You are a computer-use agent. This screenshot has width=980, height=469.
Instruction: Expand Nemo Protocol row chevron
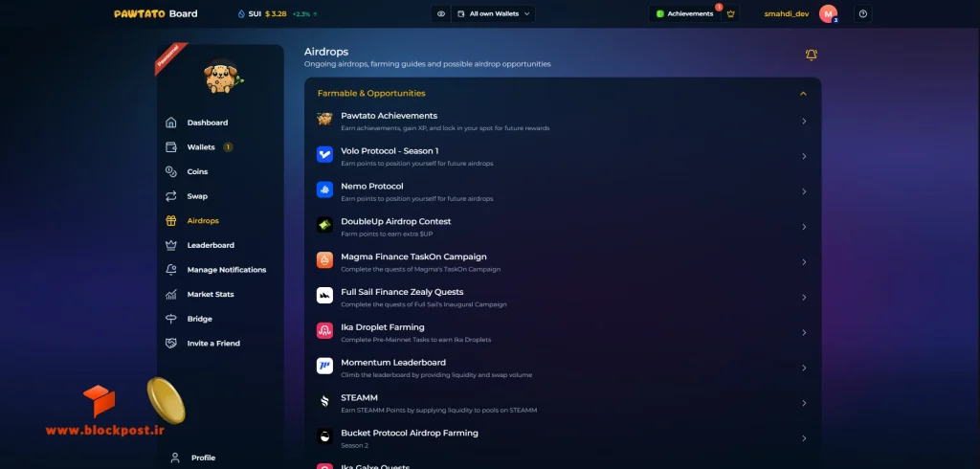coord(804,191)
